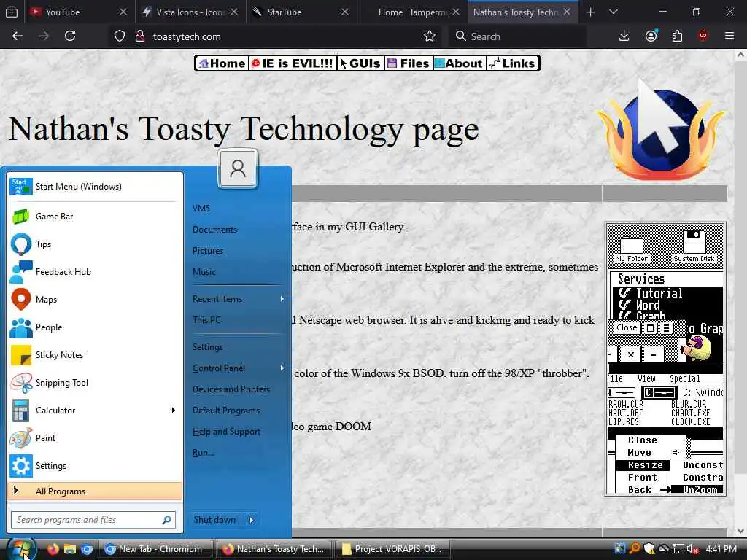Open the Firefox account icon

[651, 36]
